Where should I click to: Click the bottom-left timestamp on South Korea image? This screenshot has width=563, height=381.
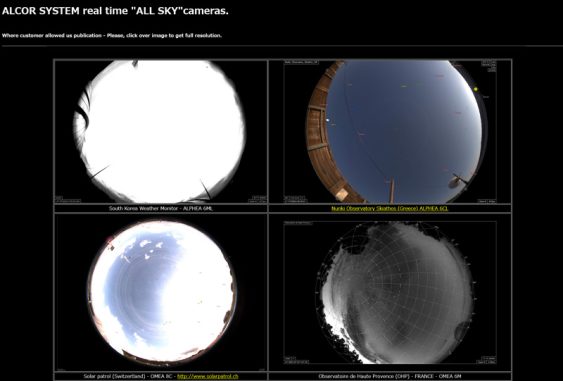[68, 199]
